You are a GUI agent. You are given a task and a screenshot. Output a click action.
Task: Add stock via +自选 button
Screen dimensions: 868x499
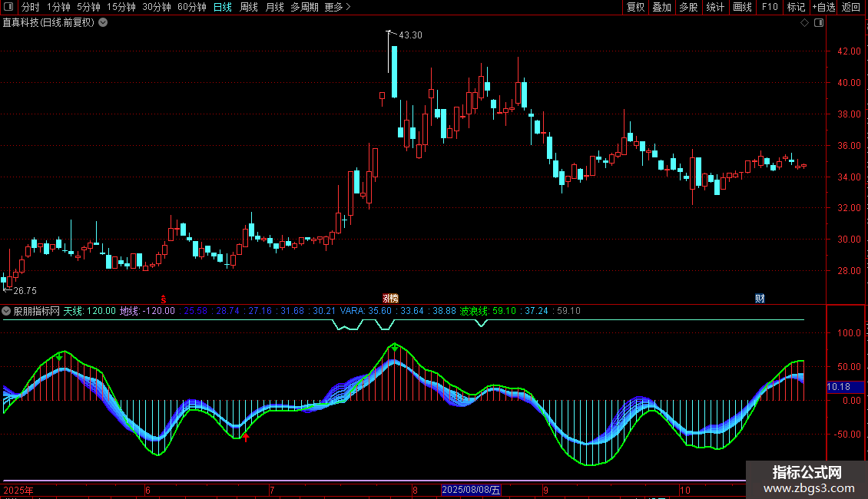[823, 7]
